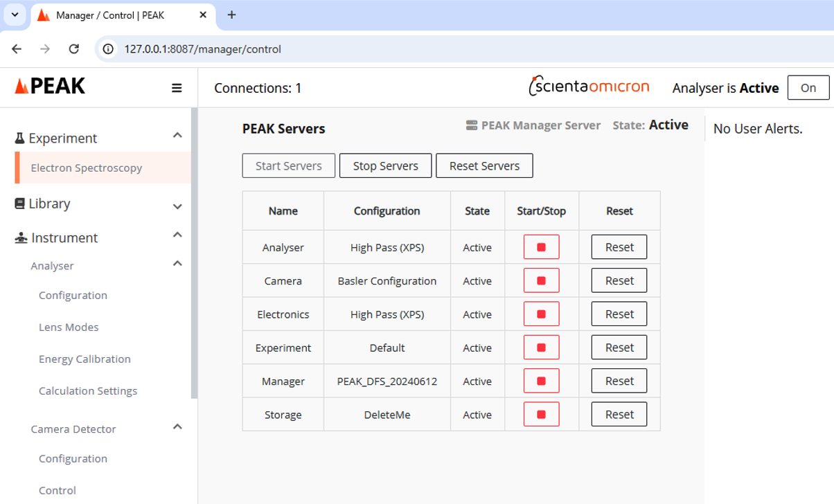Click the Reset Servers button
The image size is (834, 504).
pos(484,166)
